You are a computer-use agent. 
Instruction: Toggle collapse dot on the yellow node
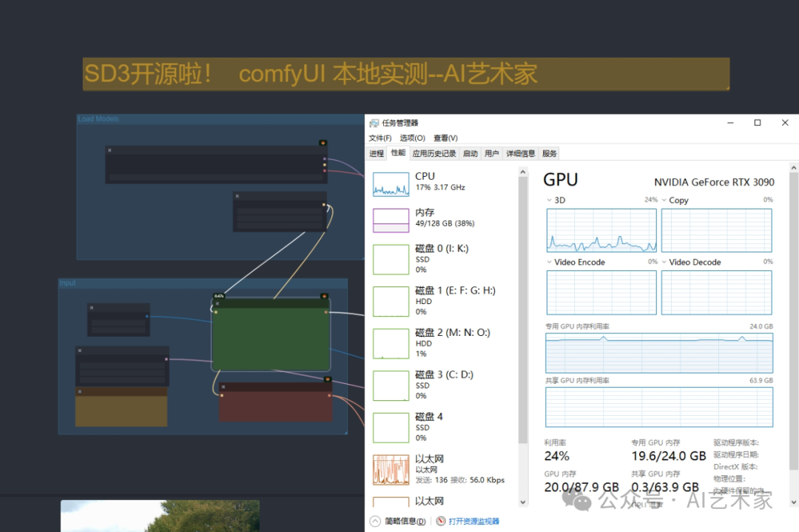point(81,391)
